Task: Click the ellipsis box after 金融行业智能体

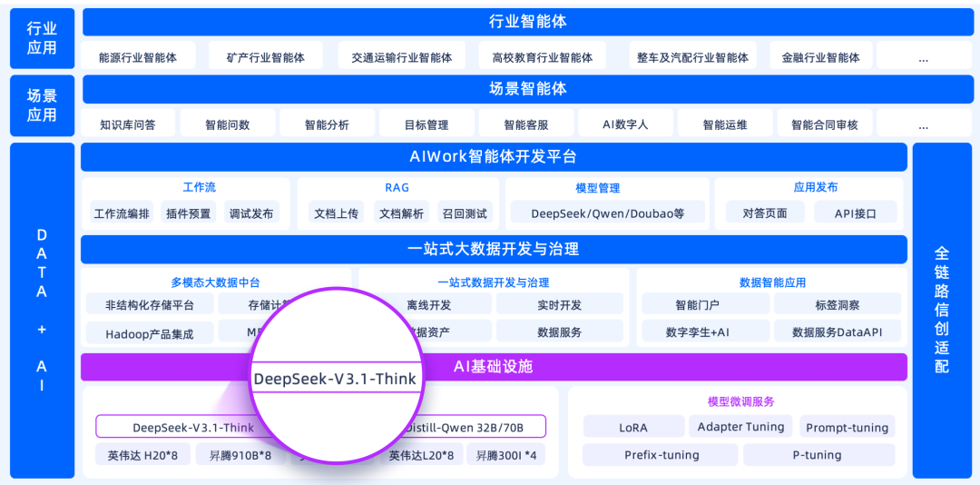Action: click(x=923, y=57)
